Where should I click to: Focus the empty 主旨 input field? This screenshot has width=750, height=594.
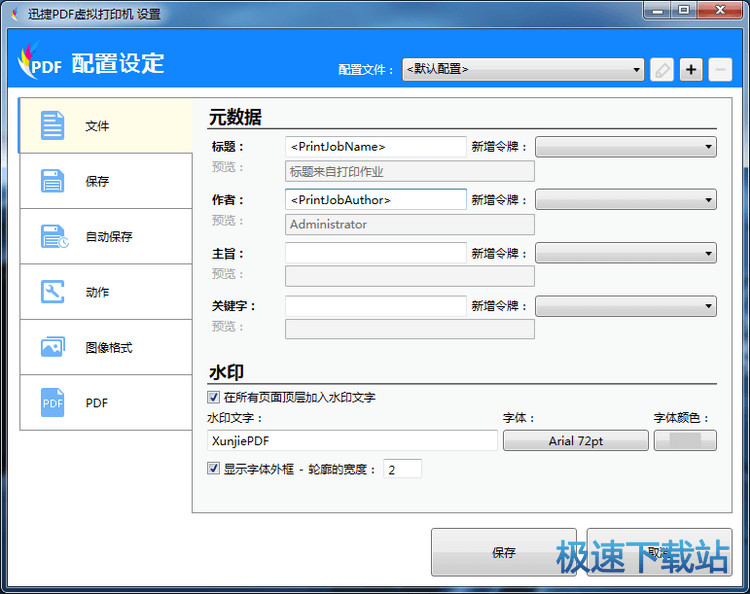pos(375,253)
